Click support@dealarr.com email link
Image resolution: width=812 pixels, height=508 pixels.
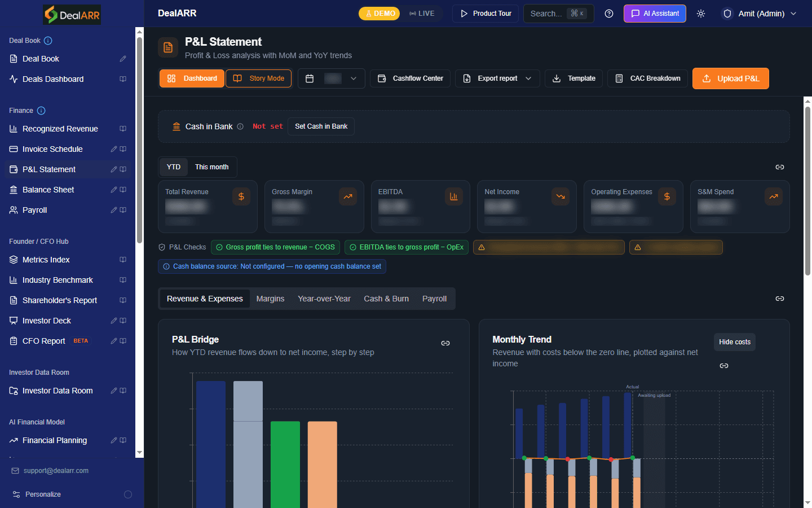pos(56,471)
